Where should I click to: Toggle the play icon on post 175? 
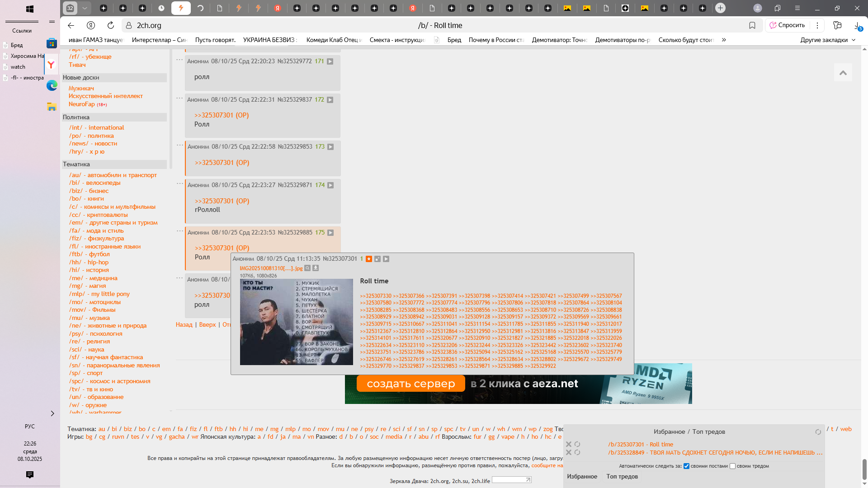[x=330, y=233]
